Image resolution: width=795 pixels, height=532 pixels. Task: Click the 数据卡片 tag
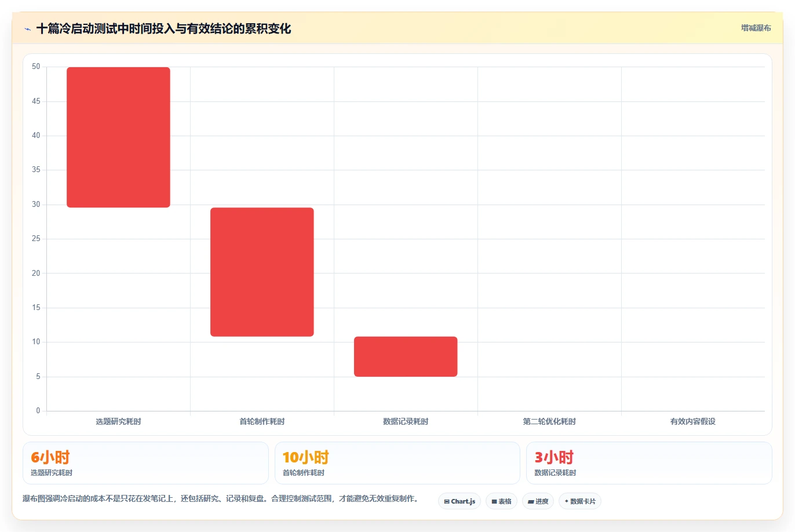click(580, 501)
